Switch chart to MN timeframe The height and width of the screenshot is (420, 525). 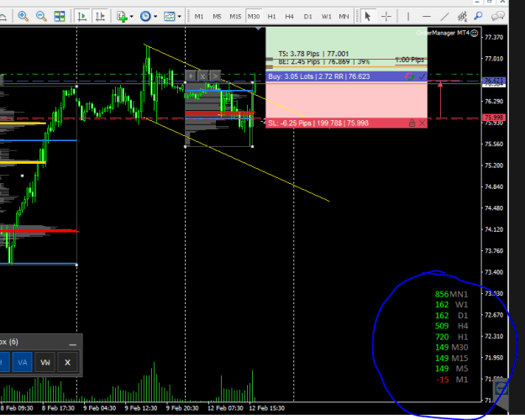[344, 17]
